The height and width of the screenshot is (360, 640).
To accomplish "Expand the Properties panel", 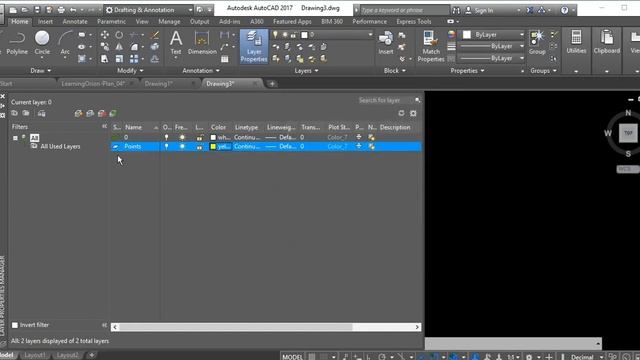I will coord(467,71).
